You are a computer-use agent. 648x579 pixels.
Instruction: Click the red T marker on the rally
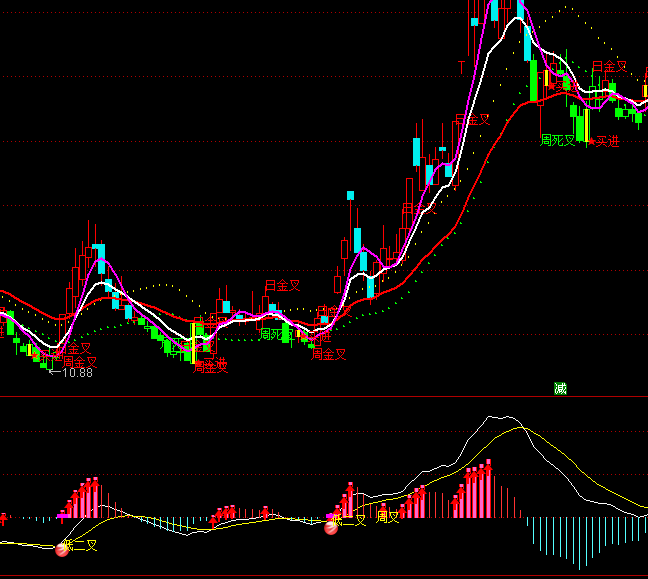(x=461, y=67)
